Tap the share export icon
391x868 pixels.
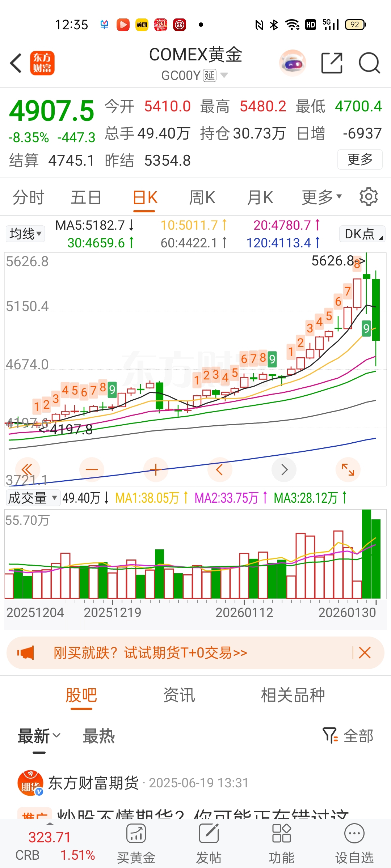[x=332, y=63]
